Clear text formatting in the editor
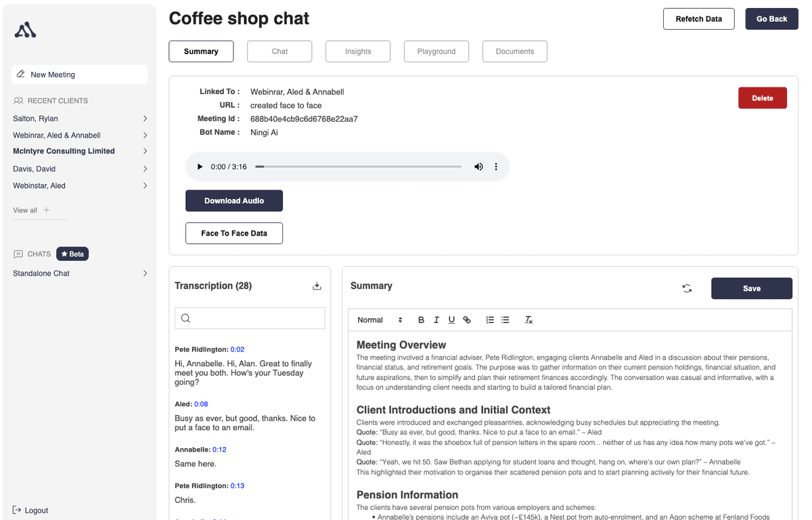812x520 pixels. [x=529, y=320]
